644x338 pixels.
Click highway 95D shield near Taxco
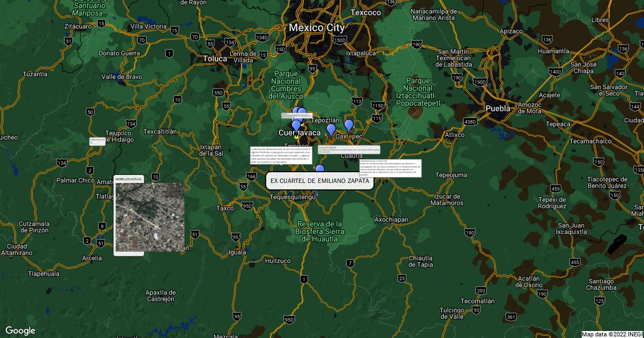(247, 205)
